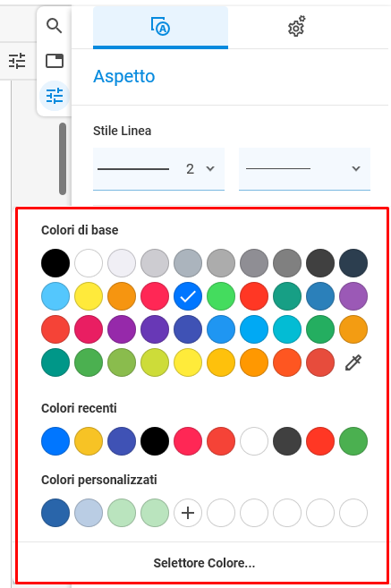The width and height of the screenshot is (391, 588).
Task: Click the vertical scrollbar thumb
Action: pos(63,159)
